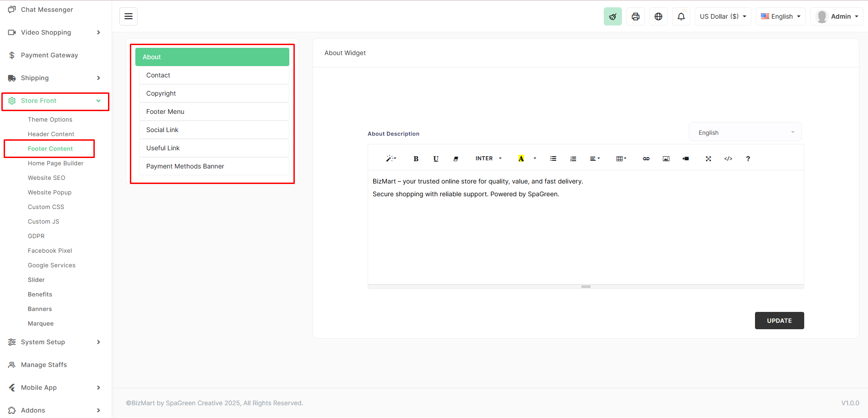Image resolution: width=868 pixels, height=418 pixels.
Task: Open the Home Page Builder page
Action: 55,163
